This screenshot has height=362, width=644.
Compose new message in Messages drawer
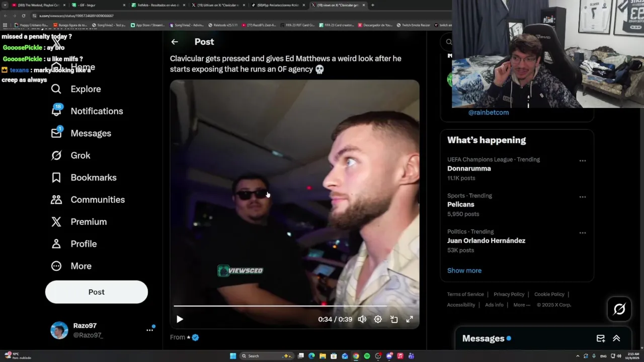(601, 339)
